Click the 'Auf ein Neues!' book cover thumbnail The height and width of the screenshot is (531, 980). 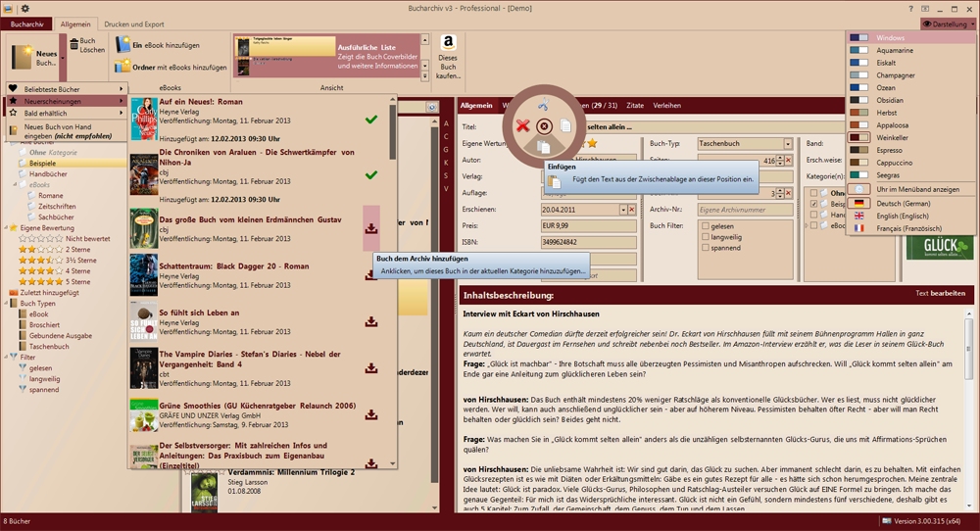pos(144,119)
